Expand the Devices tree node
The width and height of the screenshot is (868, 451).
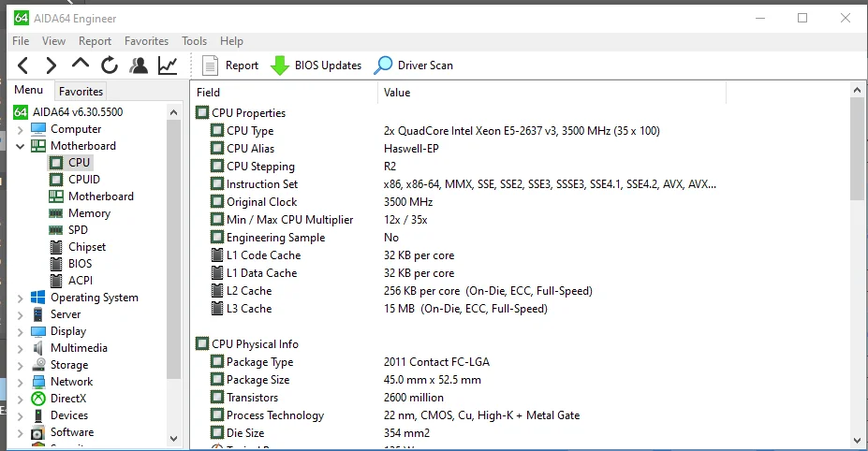point(21,416)
